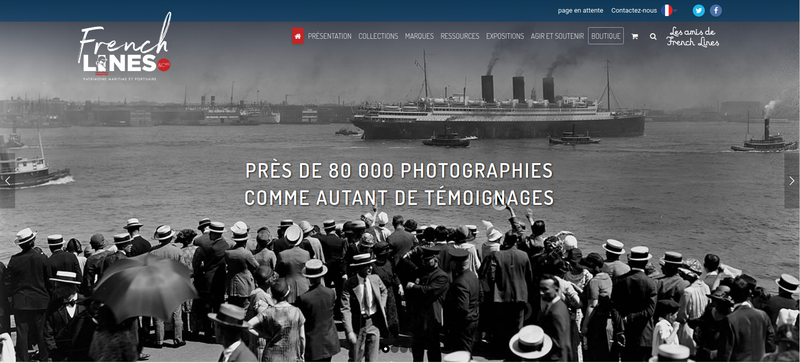This screenshot has width=800, height=363.
Task: Expand the Ressources menu
Action: point(460,36)
